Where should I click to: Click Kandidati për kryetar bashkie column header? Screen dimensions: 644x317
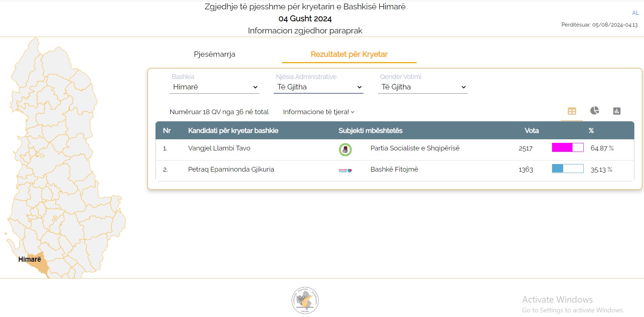[233, 131]
